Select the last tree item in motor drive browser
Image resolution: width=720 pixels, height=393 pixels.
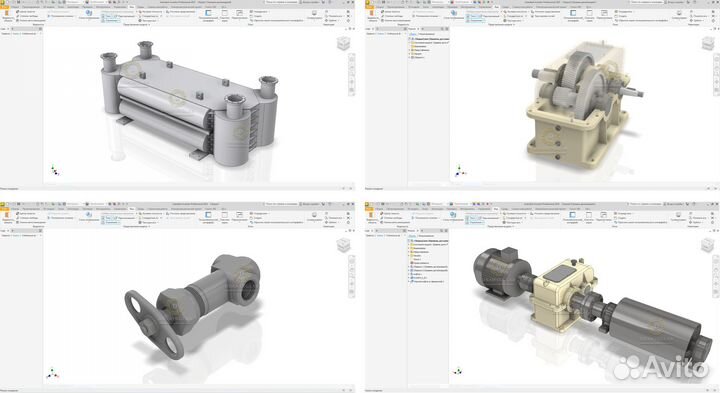428,281
